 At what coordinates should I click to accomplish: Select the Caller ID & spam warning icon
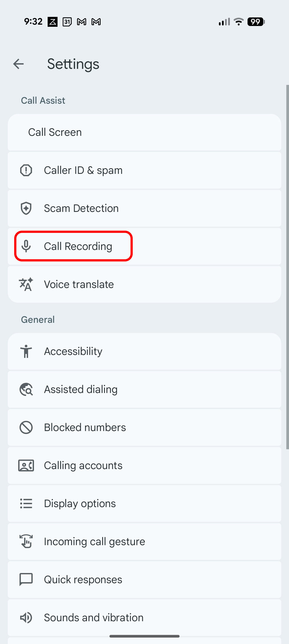coord(26,170)
